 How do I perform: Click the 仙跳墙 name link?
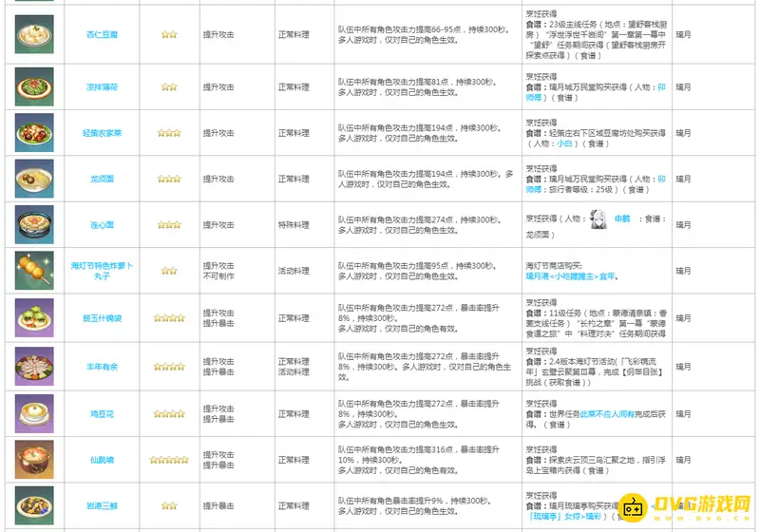point(102,460)
